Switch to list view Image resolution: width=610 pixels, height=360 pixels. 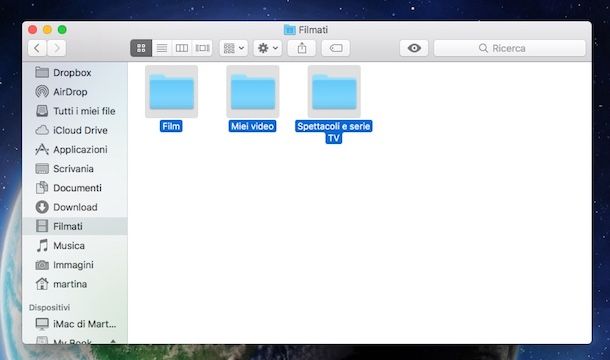(162, 48)
